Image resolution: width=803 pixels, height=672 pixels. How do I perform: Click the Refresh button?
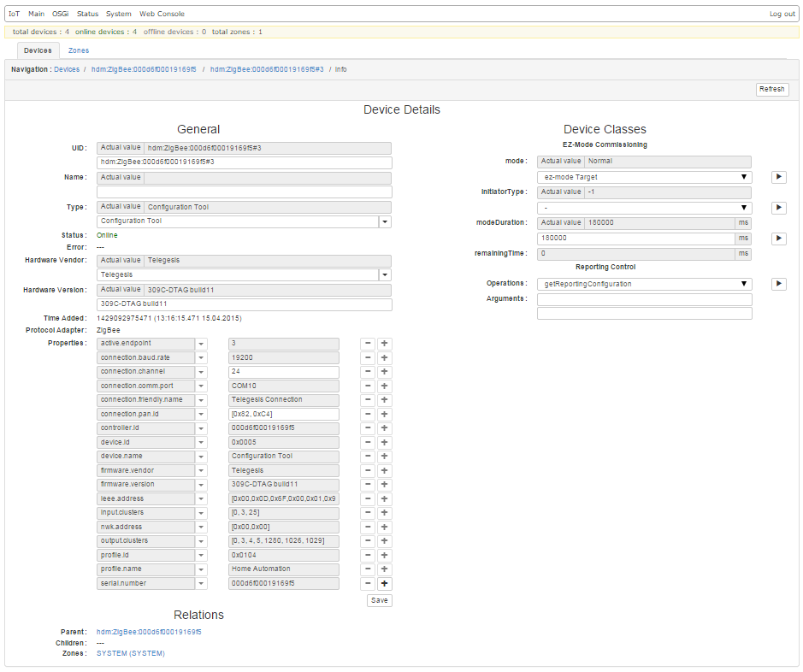[x=771, y=89]
